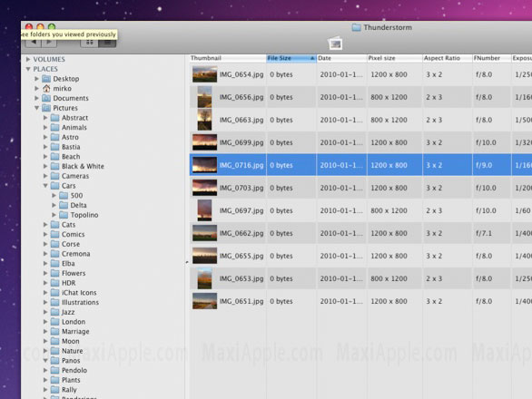Click the forward navigation arrow
Viewport: 532px width, 399px height.
click(49, 43)
